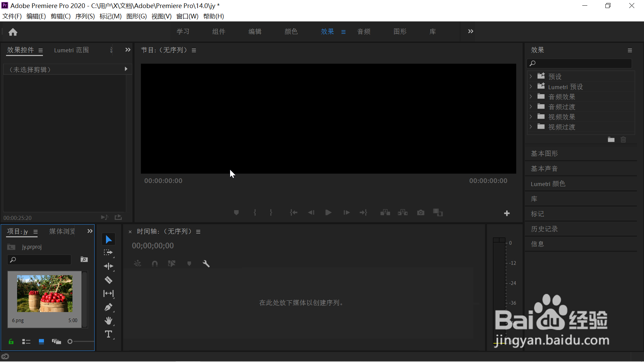
Task: Switch to the 颜色 workspace tab
Action: click(x=291, y=32)
